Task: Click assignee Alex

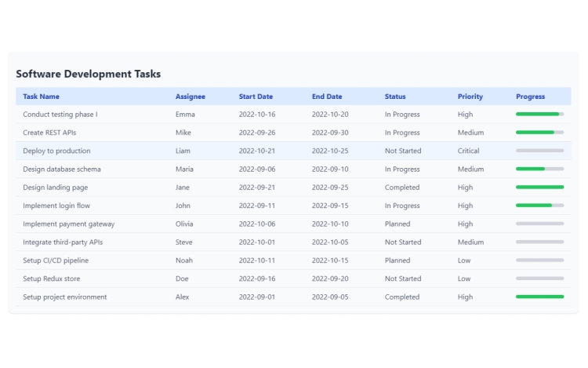Action: tap(182, 297)
